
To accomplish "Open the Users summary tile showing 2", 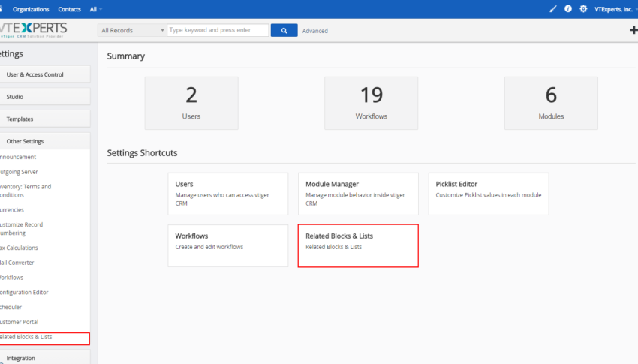I will point(191,104).
